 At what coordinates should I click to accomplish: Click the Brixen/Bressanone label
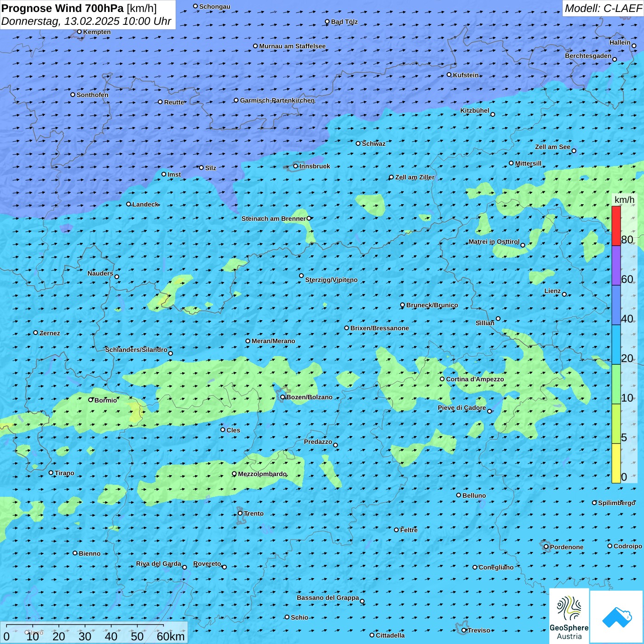379,328
